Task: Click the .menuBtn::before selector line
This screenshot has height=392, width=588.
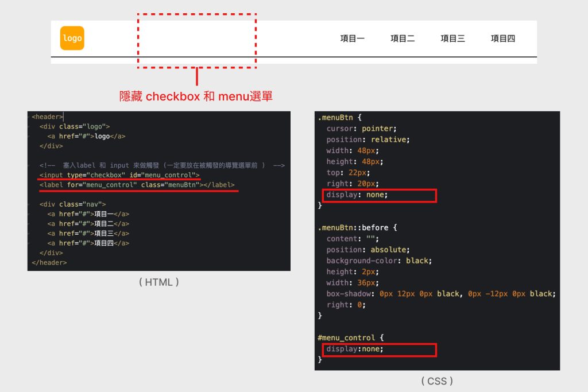Action: pos(358,228)
